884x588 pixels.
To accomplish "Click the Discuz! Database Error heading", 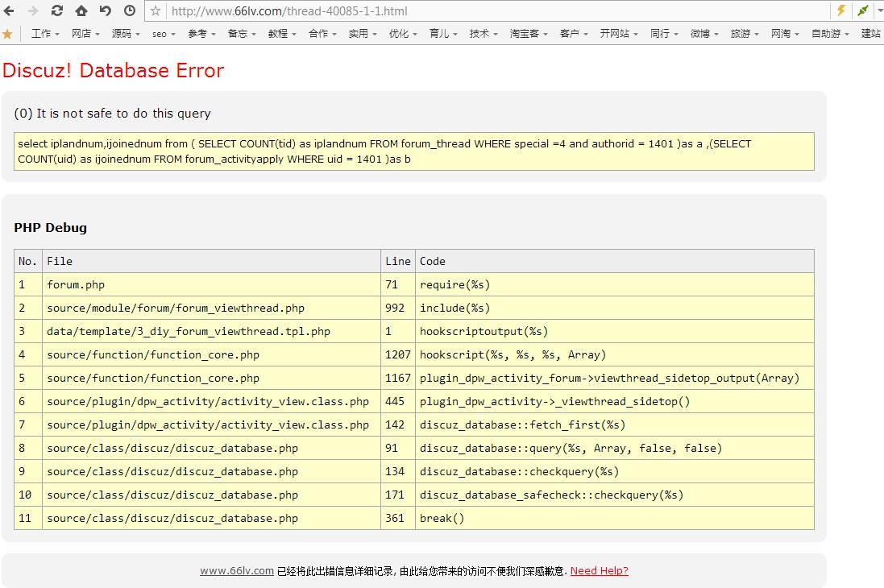I will point(114,70).
